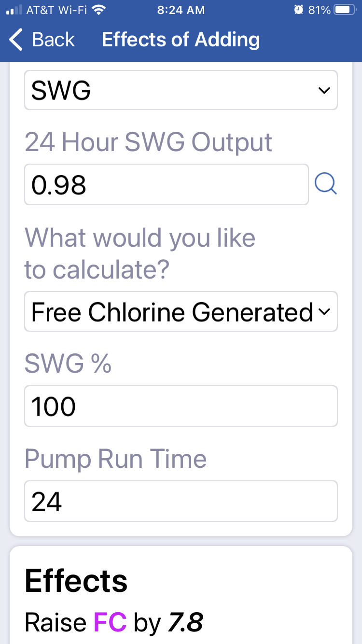The image size is (362, 644).
Task: Tap the Wi-Fi signal icon in status bar
Action: point(99,10)
